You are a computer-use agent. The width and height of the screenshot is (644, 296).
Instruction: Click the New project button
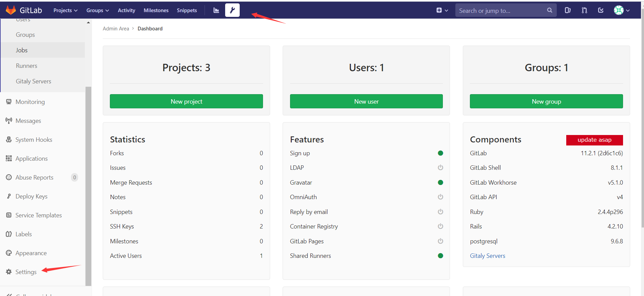click(186, 101)
